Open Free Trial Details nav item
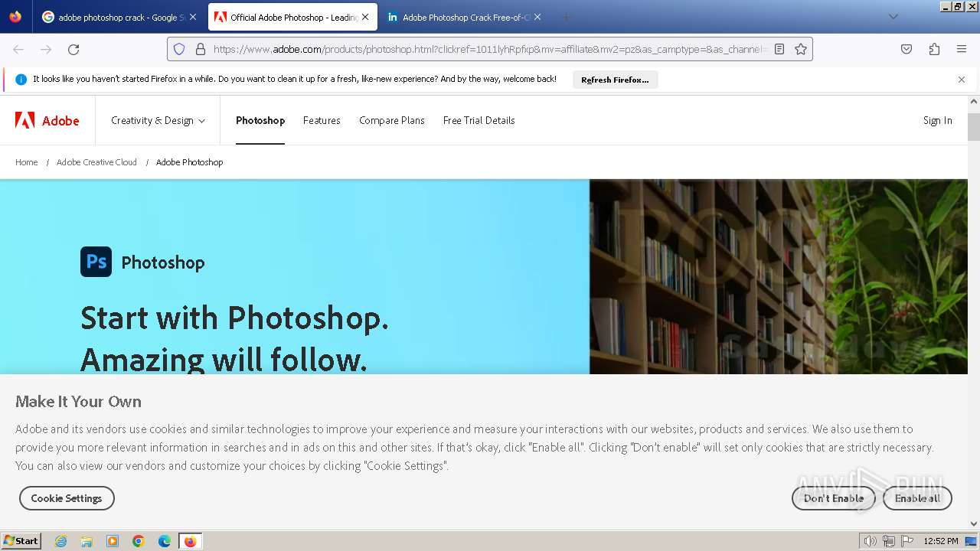This screenshot has height=551, width=980. click(479, 120)
